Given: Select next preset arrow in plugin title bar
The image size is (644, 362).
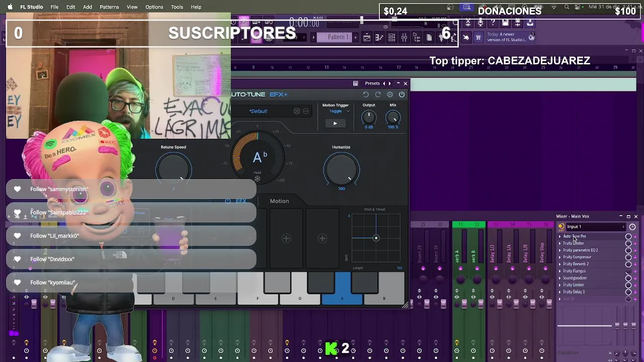Looking at the screenshot, I should [x=389, y=83].
